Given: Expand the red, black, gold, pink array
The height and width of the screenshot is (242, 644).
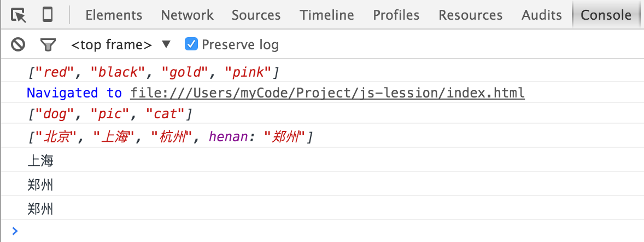Looking at the screenshot, I should (x=154, y=72).
